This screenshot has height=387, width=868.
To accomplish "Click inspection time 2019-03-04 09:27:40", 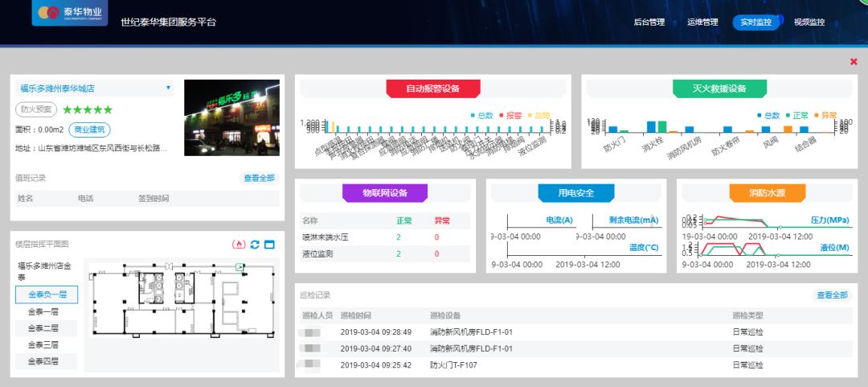I will point(376,348).
